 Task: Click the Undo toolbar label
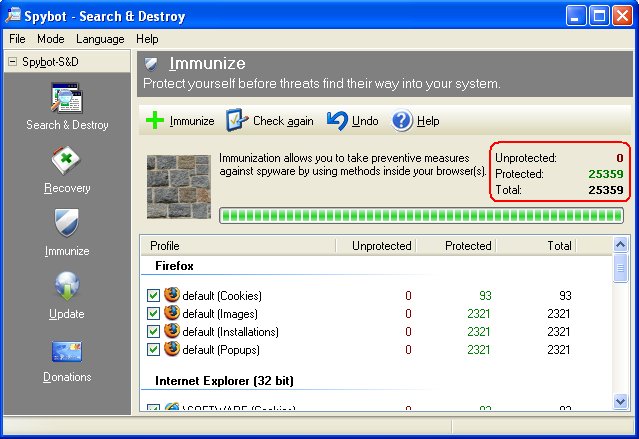(x=365, y=121)
